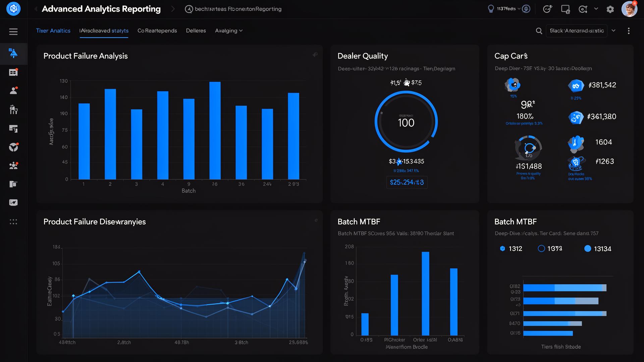
Task: Open the people group icon in sidebar
Action: pyautogui.click(x=13, y=166)
